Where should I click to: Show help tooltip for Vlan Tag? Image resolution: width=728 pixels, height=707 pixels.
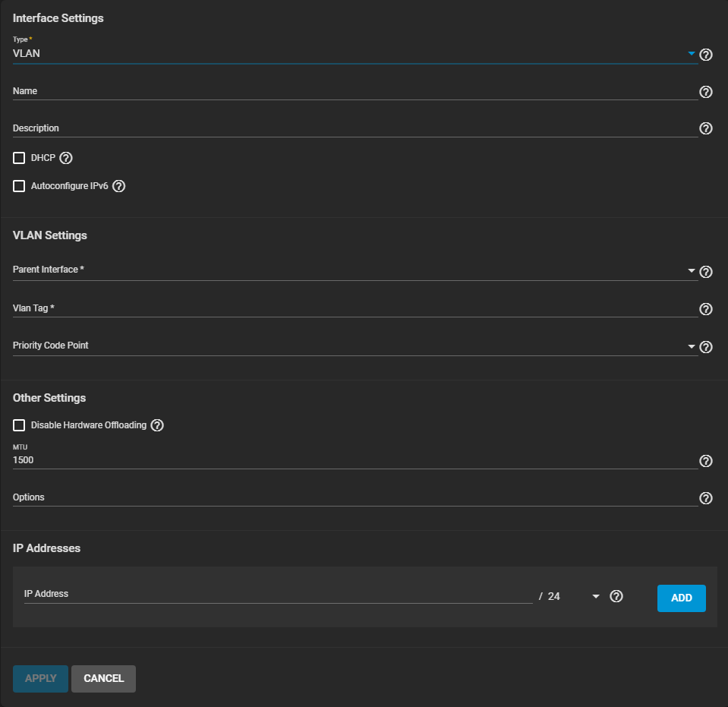pyautogui.click(x=705, y=309)
